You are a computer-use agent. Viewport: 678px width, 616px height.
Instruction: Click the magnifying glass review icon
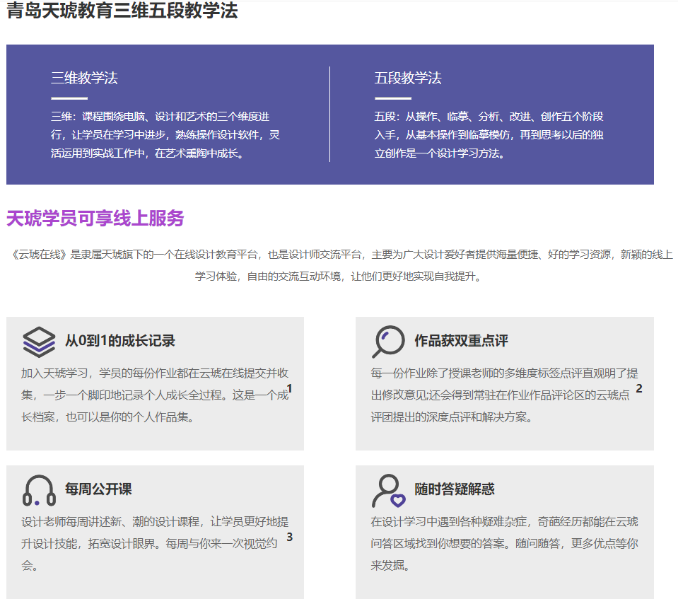[x=387, y=342]
